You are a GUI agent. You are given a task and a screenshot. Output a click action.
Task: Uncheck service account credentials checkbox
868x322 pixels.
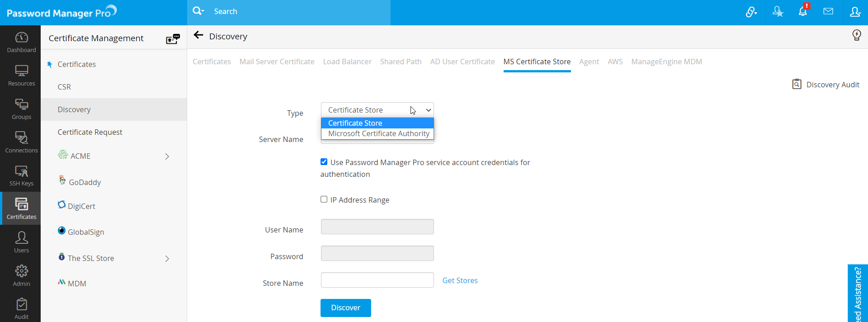pos(324,162)
